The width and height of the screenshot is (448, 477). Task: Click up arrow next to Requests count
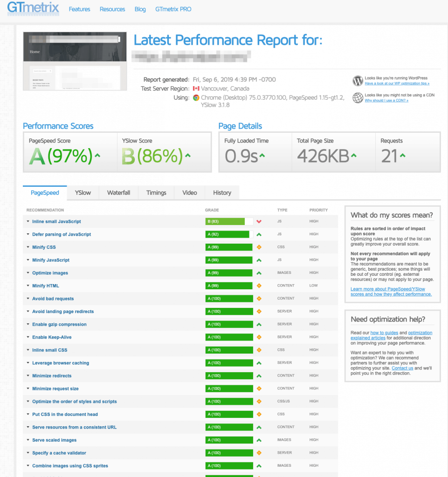pyautogui.click(x=403, y=156)
